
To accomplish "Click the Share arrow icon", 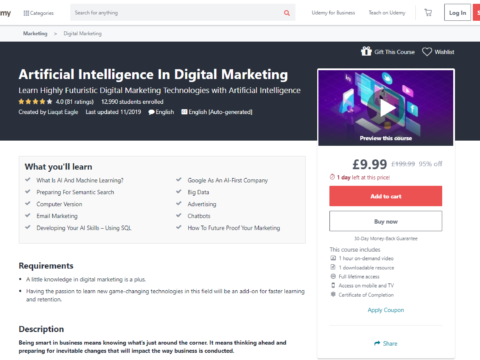I will pos(377,343).
